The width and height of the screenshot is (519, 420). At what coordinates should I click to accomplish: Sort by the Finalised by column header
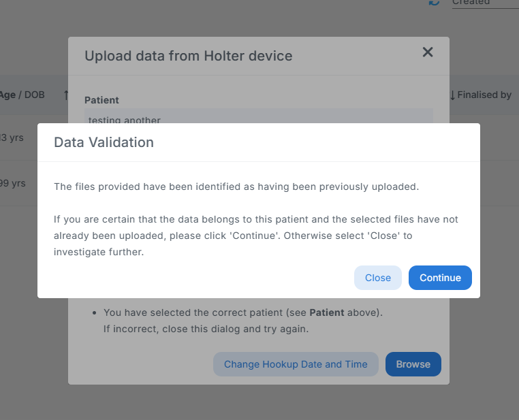click(x=484, y=95)
